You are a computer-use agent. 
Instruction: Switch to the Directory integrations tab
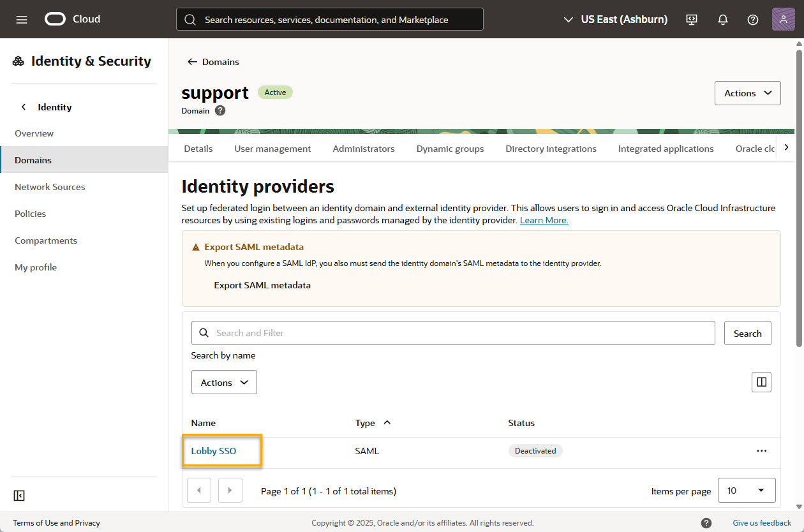551,149
